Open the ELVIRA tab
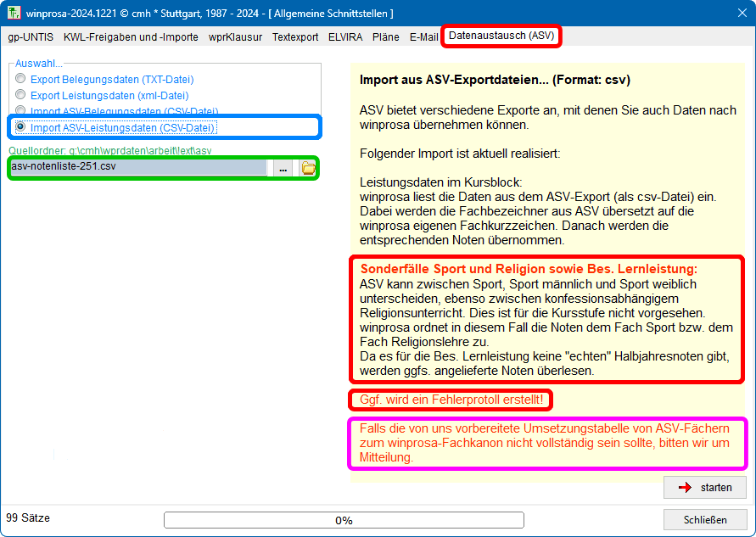756x537 pixels. 345,37
